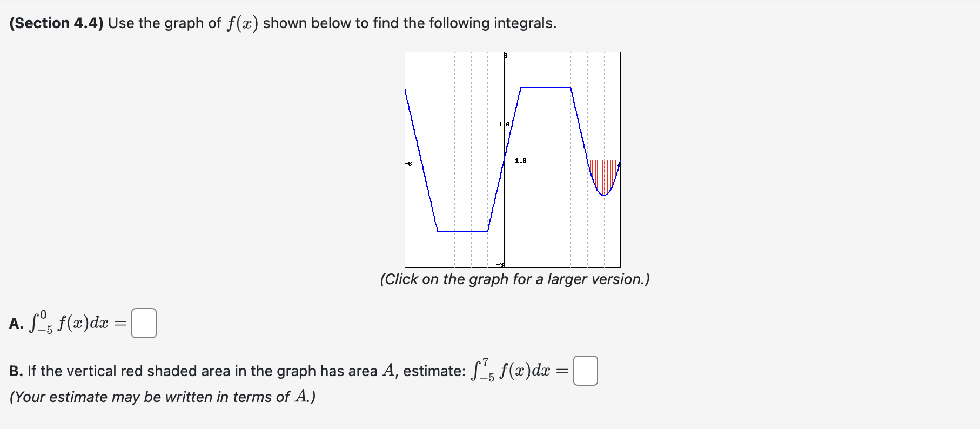Click the 1.0 label on the y-axis
Screen dimensions: 980x429
point(503,124)
